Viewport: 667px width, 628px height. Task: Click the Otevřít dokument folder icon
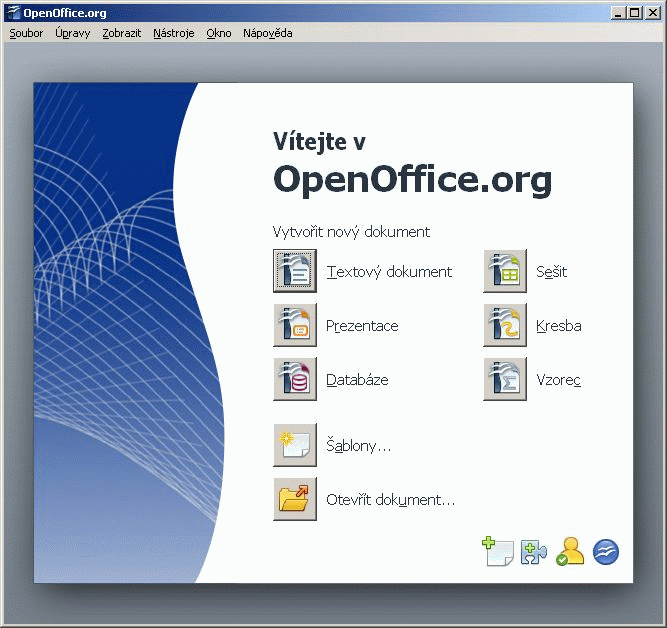tap(295, 499)
